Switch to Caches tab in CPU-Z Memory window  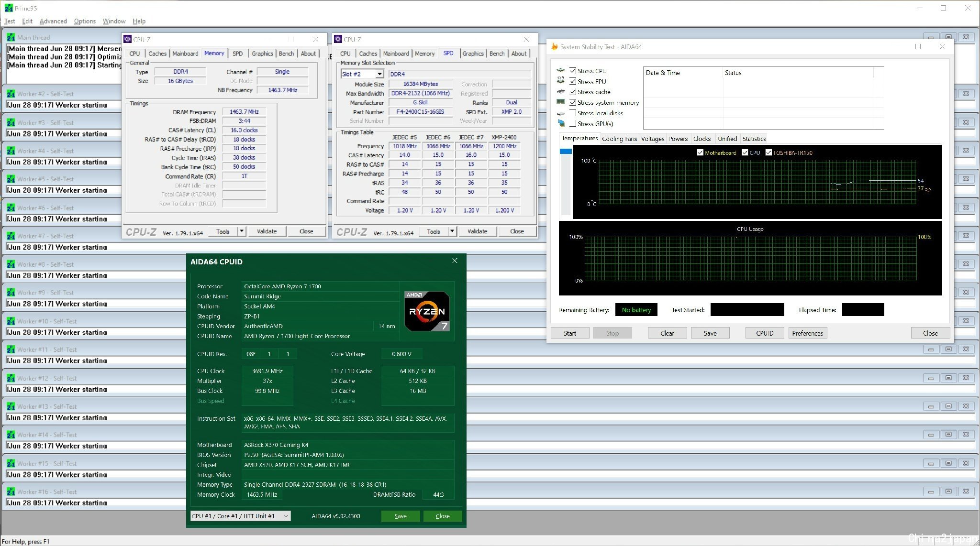click(157, 54)
